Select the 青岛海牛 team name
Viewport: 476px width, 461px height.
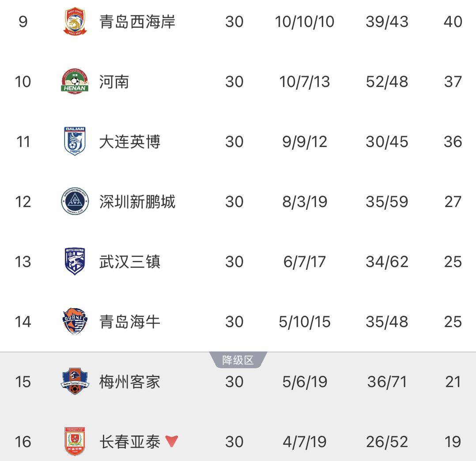(129, 322)
